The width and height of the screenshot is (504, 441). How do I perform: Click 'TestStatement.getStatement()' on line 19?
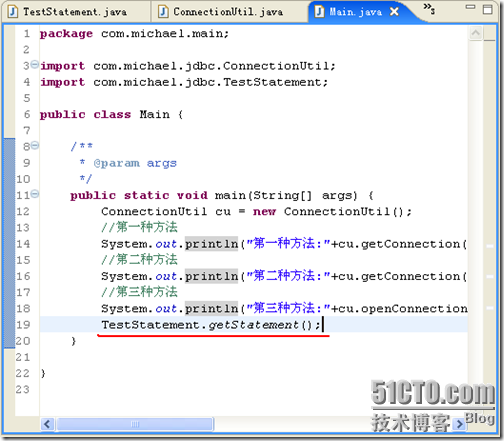tap(206, 325)
